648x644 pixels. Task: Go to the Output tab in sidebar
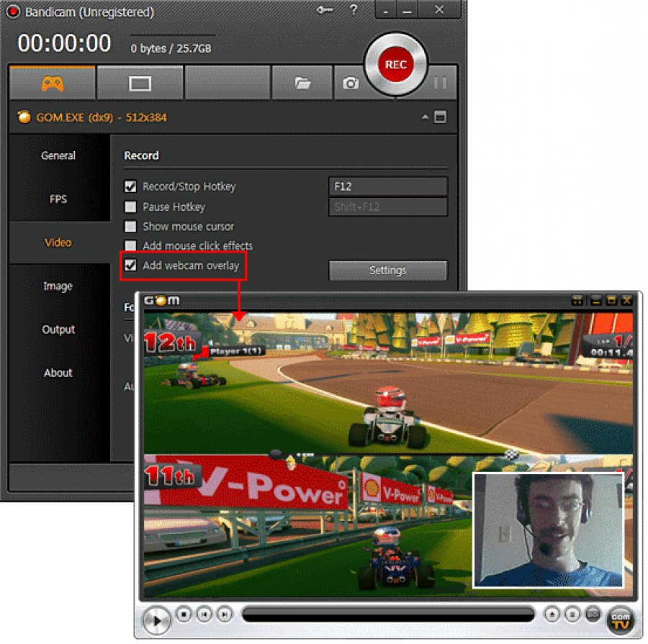click(x=58, y=330)
